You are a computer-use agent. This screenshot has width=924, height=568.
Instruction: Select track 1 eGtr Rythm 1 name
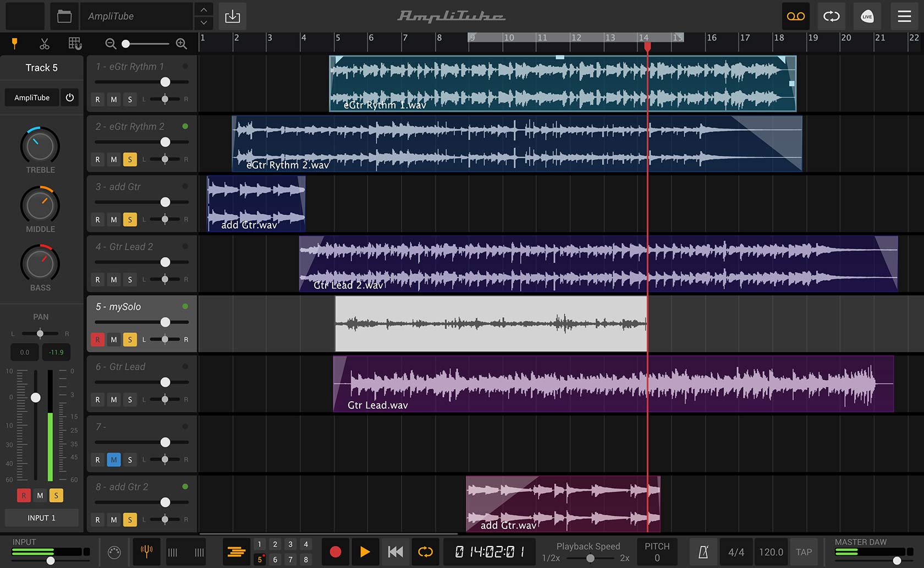pos(130,67)
